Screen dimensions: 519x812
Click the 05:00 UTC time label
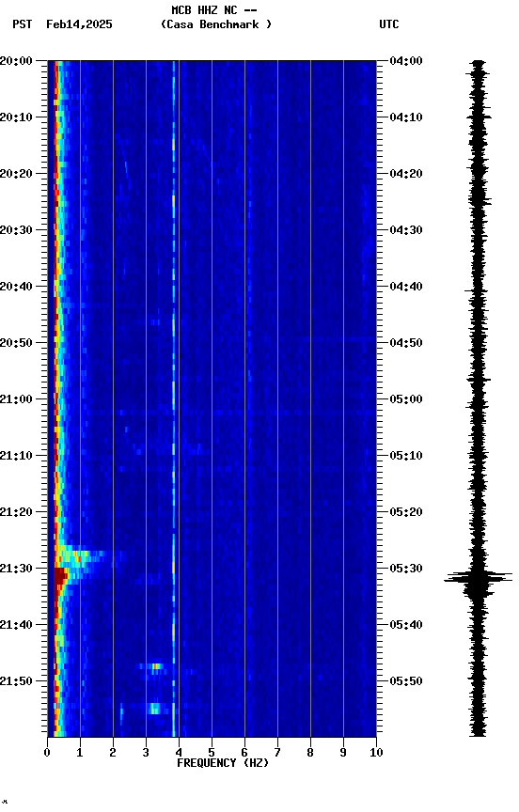tap(406, 399)
